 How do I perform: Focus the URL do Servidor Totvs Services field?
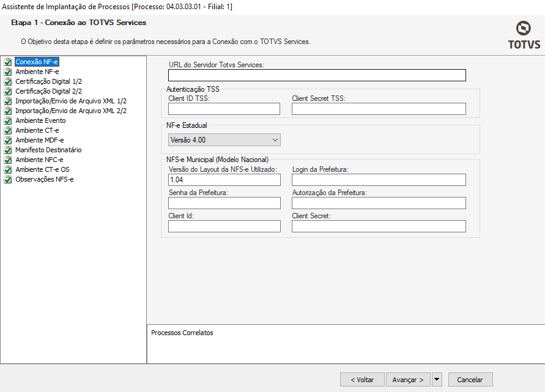point(317,75)
